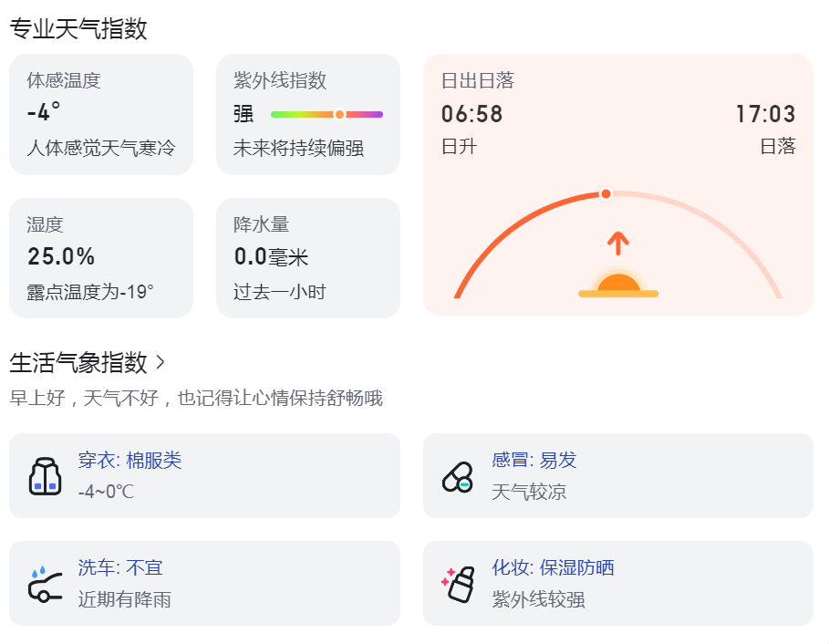Click the car wash icon
The height and width of the screenshot is (644, 829).
45,585
